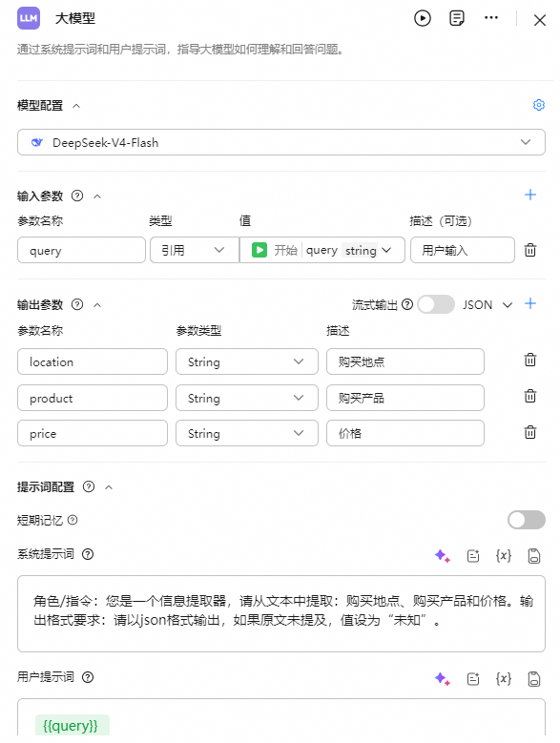
Task: Collapse the 输出参数 section
Action: (x=97, y=305)
